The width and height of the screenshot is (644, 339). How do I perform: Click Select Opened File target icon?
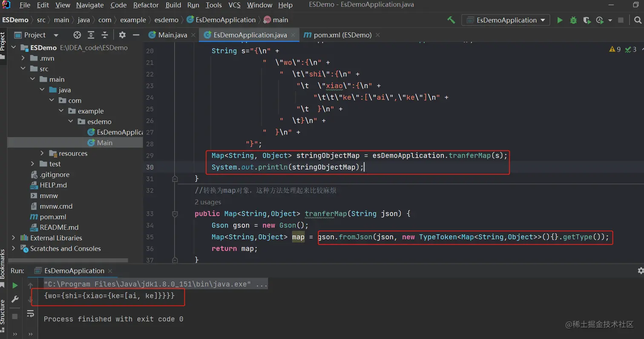coord(77,35)
